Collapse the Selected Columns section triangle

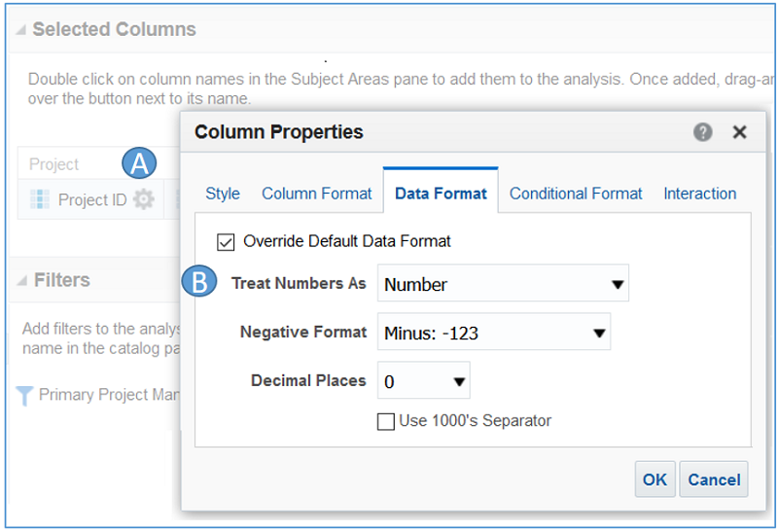click(19, 30)
